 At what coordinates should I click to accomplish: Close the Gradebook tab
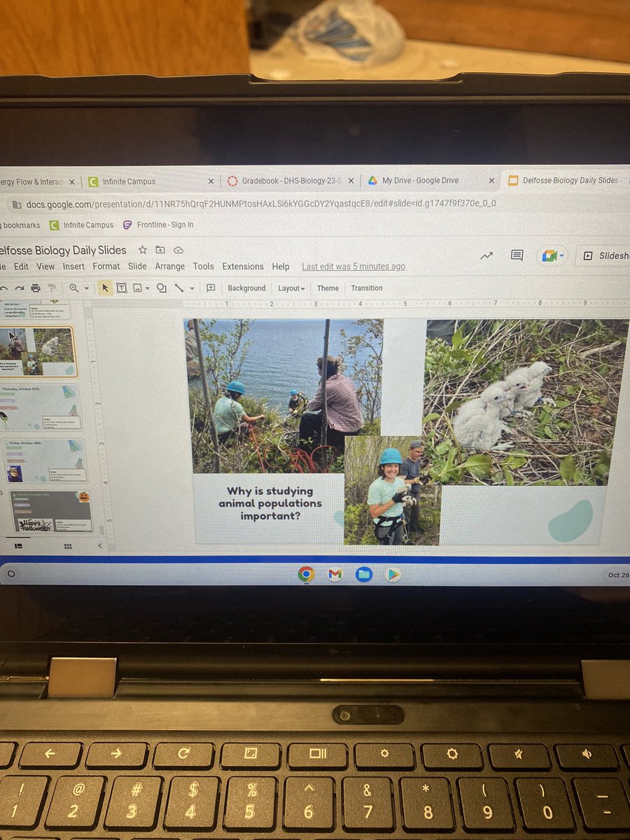coord(351,181)
